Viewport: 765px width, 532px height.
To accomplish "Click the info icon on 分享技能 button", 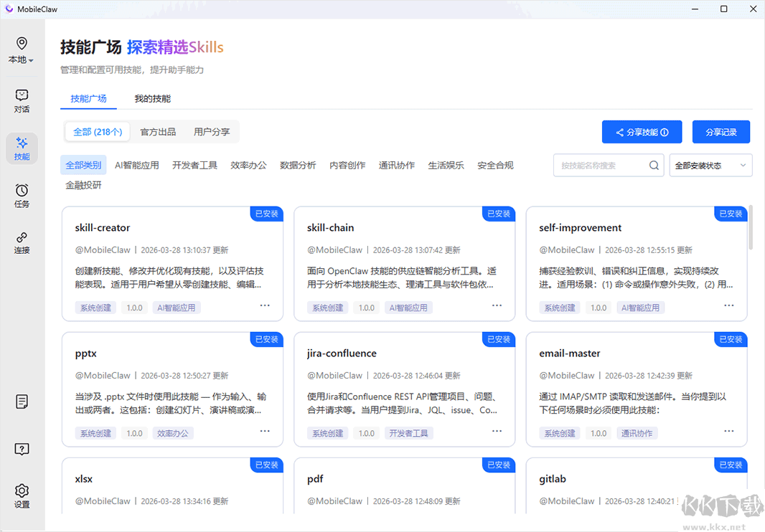I will pyautogui.click(x=665, y=132).
